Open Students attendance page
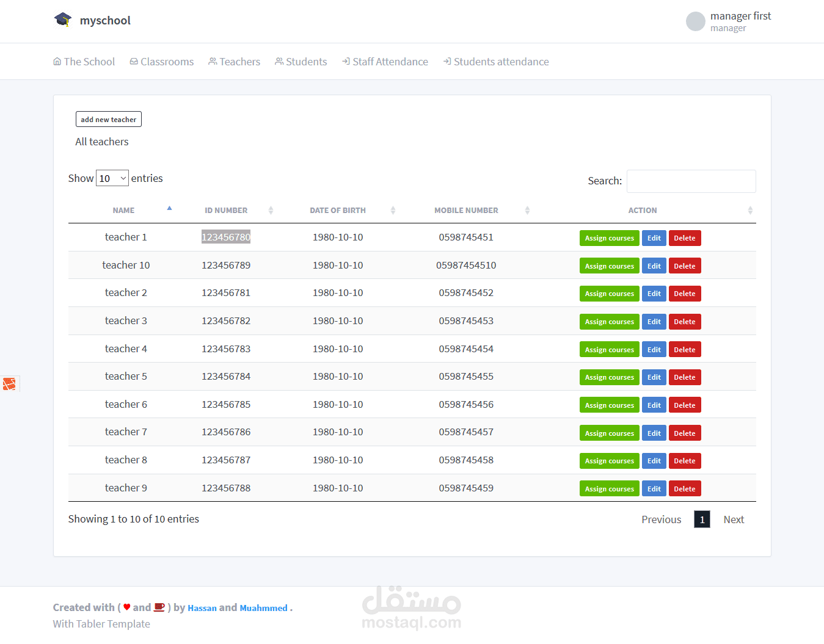The image size is (824, 644). click(496, 62)
